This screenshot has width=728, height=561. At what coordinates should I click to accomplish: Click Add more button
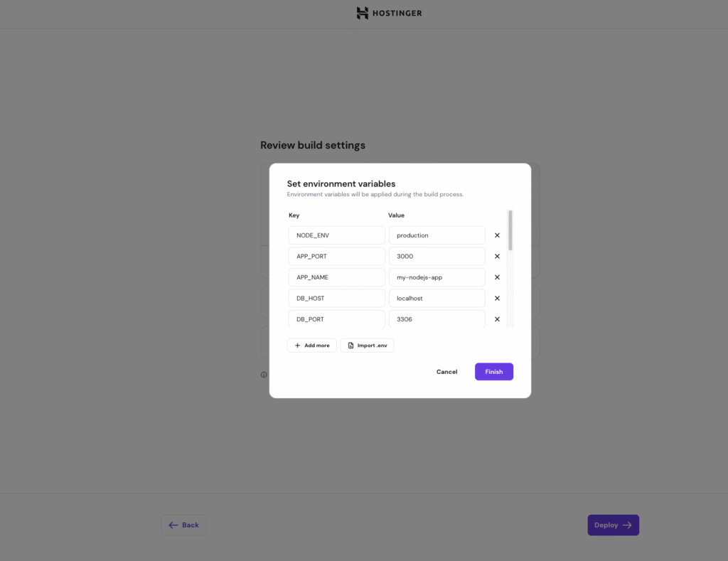(312, 346)
